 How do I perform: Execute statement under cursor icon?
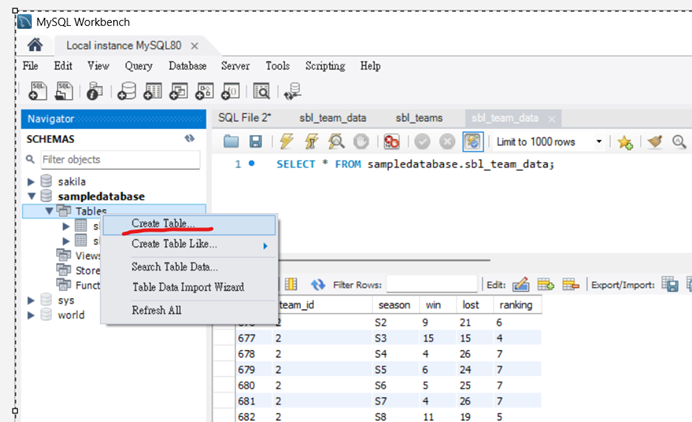[x=311, y=142]
